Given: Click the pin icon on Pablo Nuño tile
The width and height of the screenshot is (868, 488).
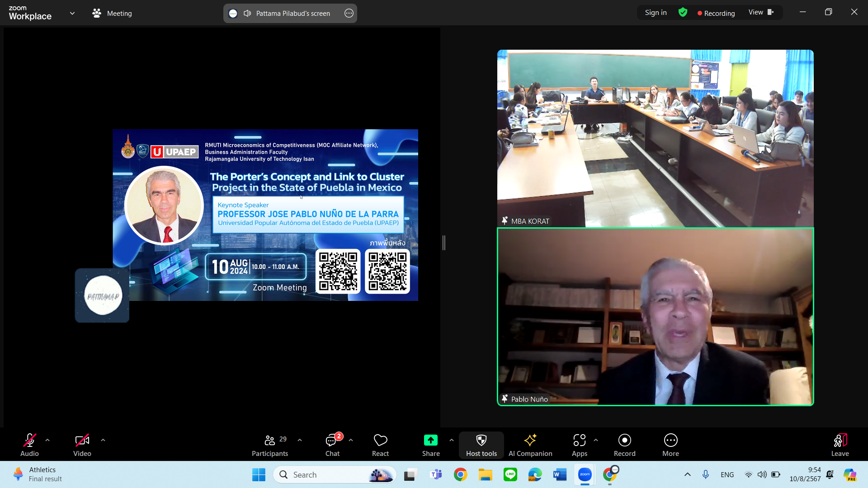Looking at the screenshot, I should [505, 399].
